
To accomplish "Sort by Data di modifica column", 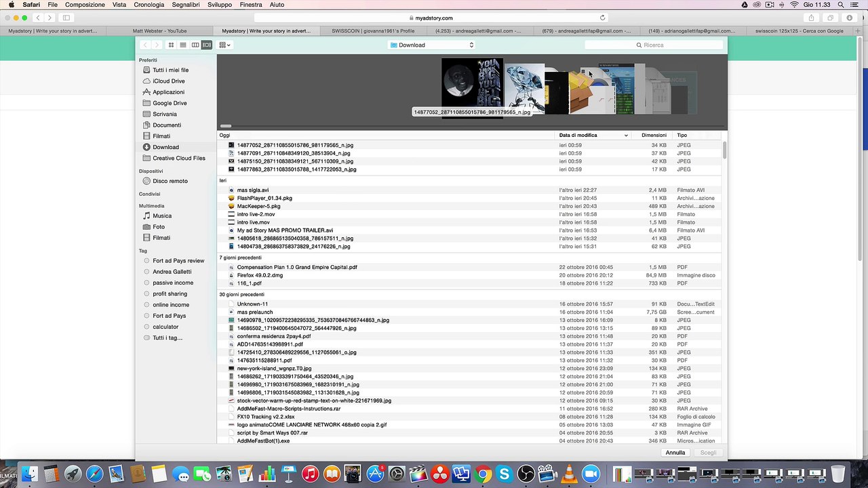I will click(593, 135).
